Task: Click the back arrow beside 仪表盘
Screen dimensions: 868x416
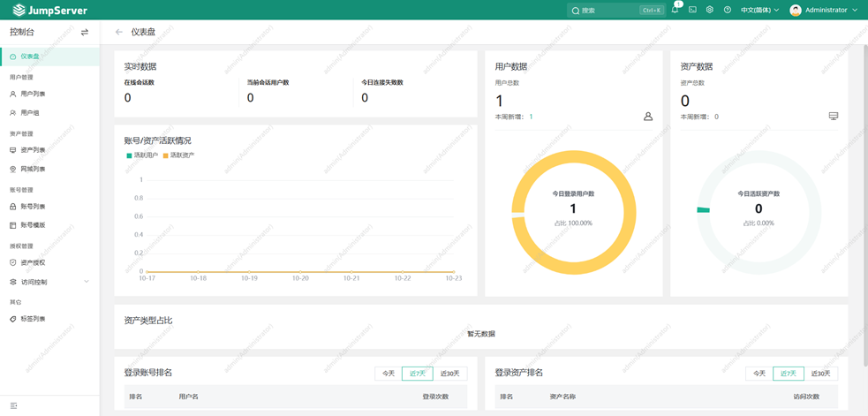Action: coord(119,33)
